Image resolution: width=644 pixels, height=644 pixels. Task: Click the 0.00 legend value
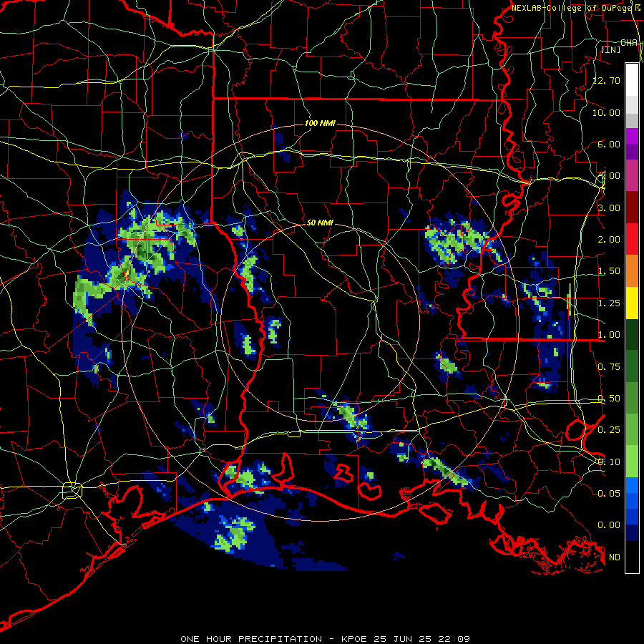pos(609,525)
